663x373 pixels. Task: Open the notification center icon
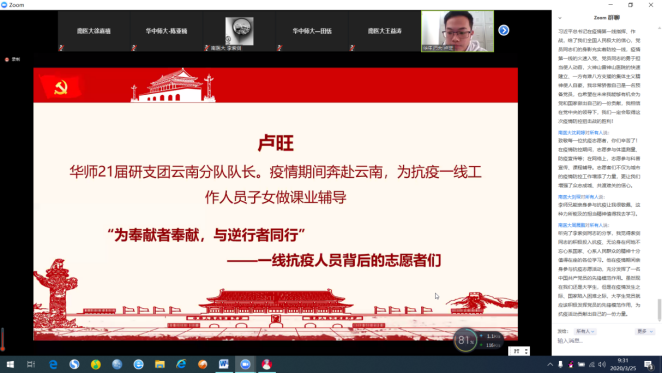(648, 365)
